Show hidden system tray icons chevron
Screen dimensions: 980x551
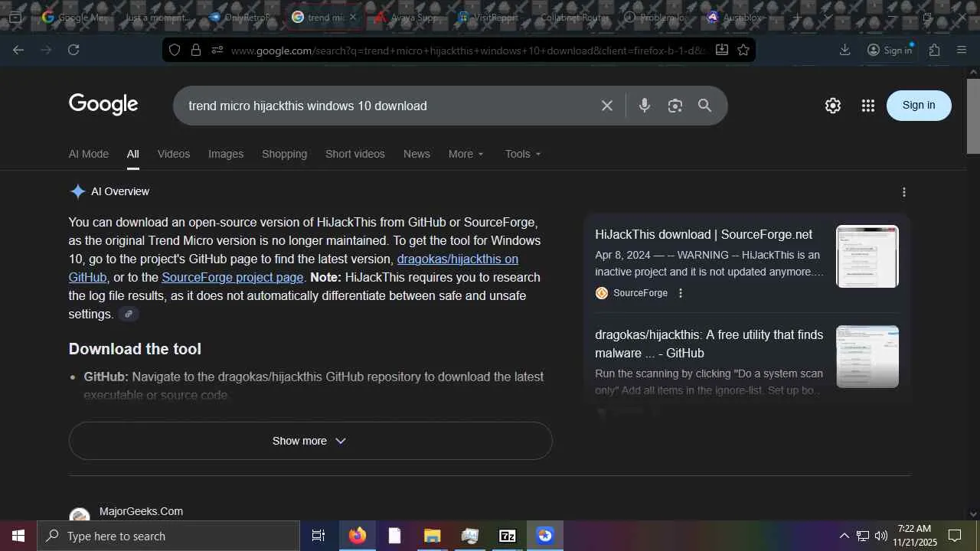click(844, 536)
